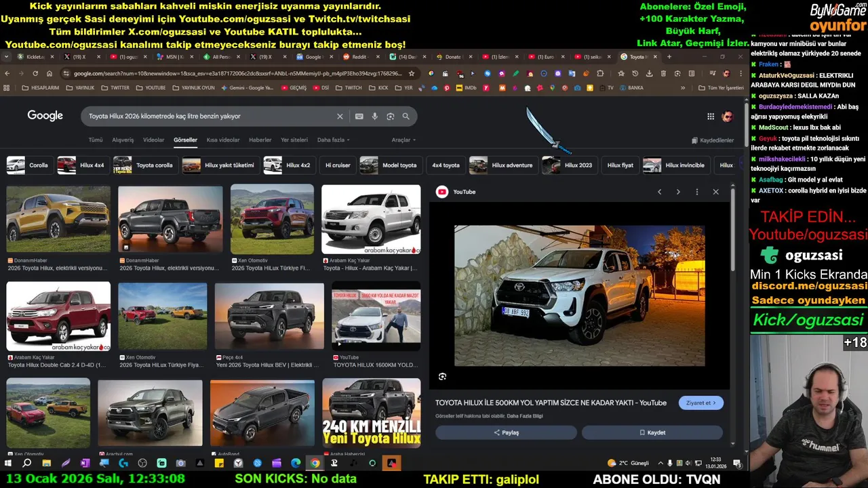Image resolution: width=868 pixels, height=488 pixels.
Task: Click the Chrome address bar URL
Action: 237,73
